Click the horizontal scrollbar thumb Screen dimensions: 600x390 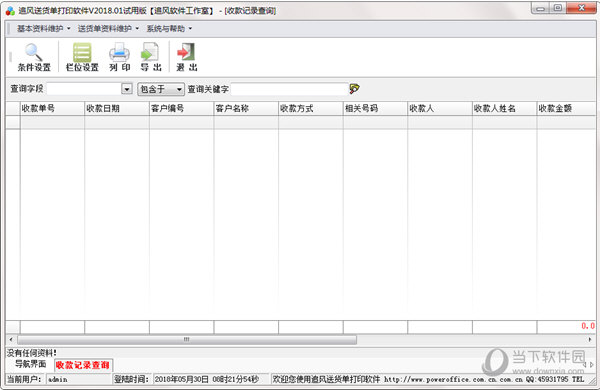pyautogui.click(x=187, y=339)
